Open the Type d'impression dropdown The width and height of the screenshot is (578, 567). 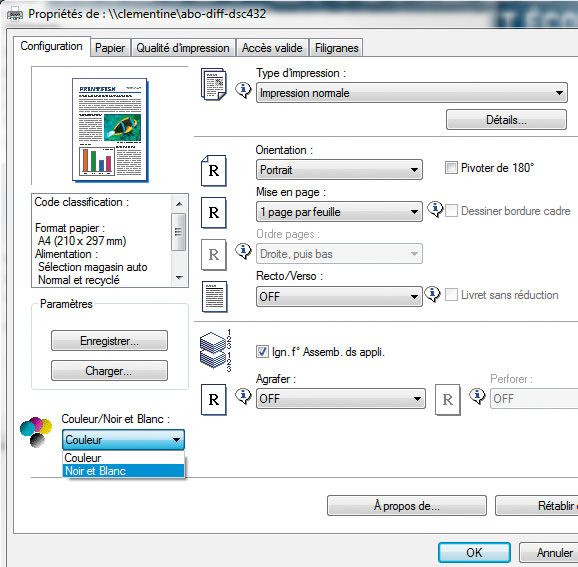(x=411, y=93)
